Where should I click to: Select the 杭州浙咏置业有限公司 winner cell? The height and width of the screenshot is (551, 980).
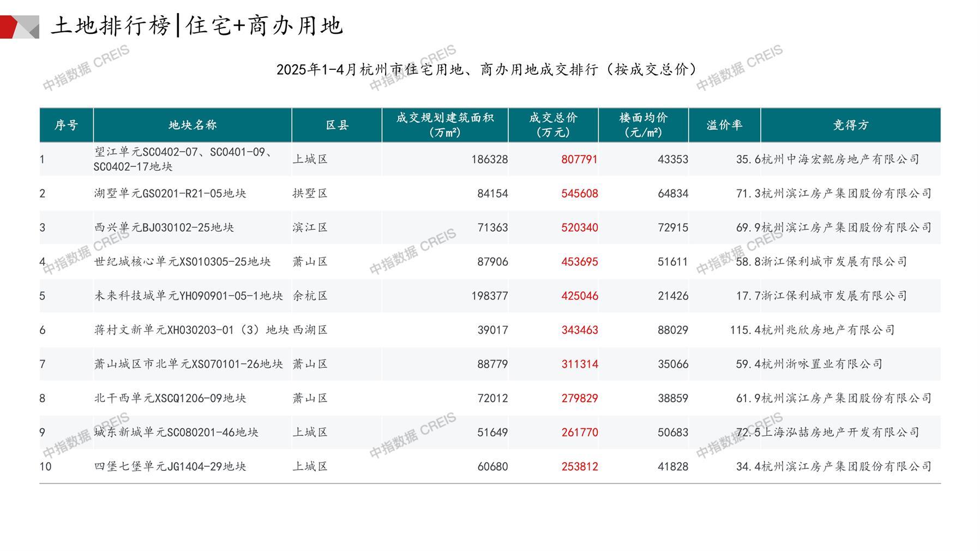[822, 364]
